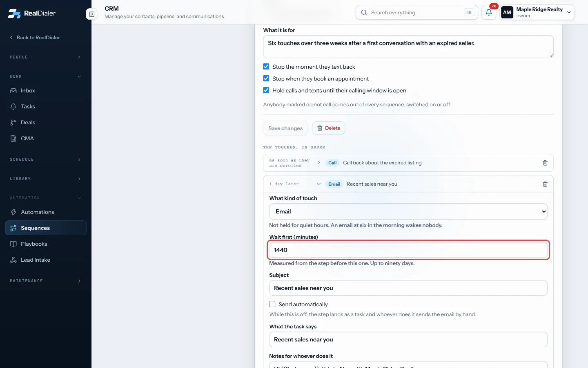Expand the People sidebar section
Image resolution: width=588 pixels, height=368 pixels.
(46, 57)
